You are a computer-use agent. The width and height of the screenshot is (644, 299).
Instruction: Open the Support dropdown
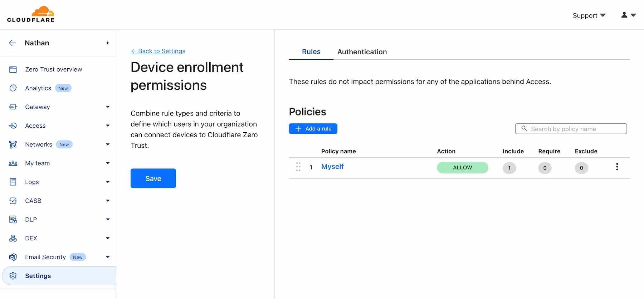(589, 15)
